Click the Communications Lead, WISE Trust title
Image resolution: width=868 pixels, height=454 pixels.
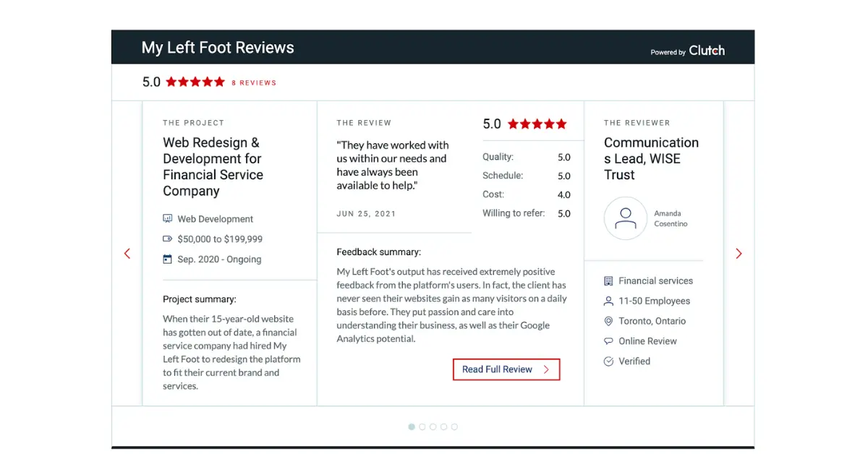651,159
